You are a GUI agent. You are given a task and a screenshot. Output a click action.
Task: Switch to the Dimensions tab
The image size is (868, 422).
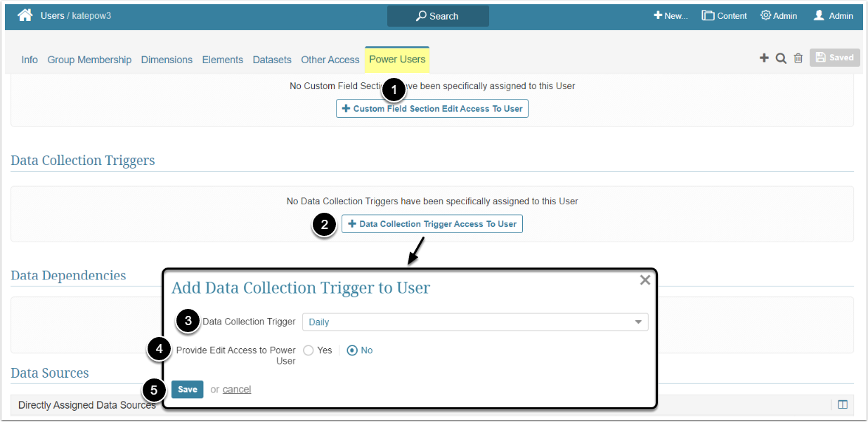click(167, 60)
